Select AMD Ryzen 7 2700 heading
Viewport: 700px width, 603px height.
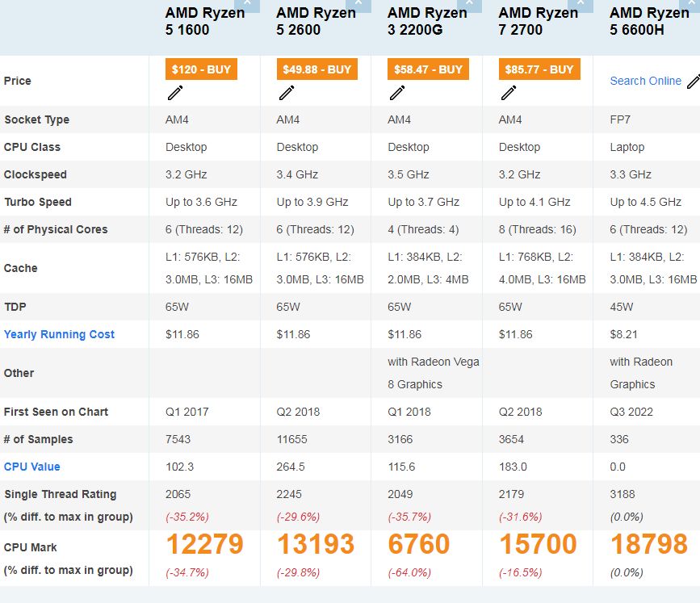pyautogui.click(x=539, y=21)
